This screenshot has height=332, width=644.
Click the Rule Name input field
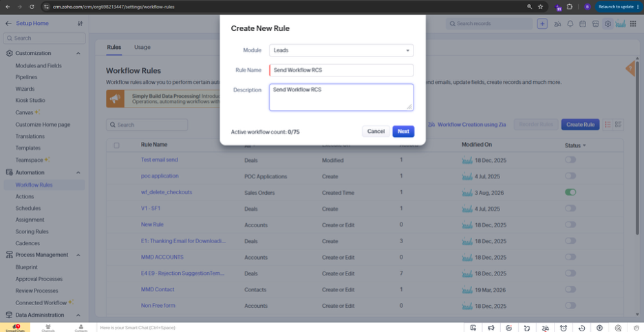(341, 70)
